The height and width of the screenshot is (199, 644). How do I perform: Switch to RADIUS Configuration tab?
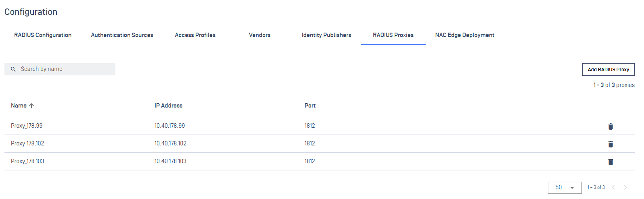click(43, 35)
